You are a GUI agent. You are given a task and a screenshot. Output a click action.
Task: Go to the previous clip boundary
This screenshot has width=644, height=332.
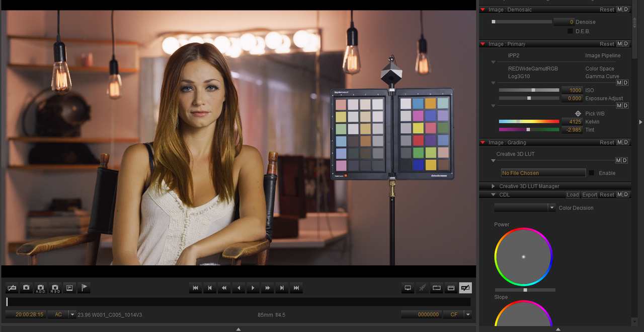pyautogui.click(x=210, y=288)
